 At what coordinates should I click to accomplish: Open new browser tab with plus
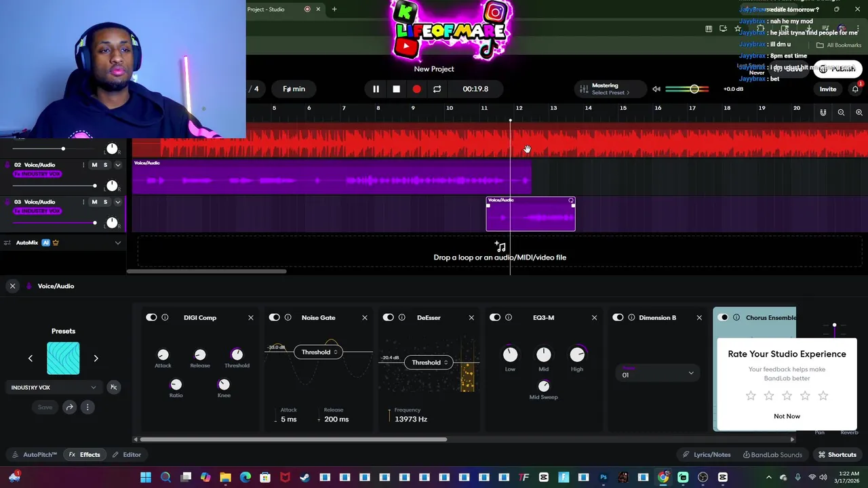[334, 9]
